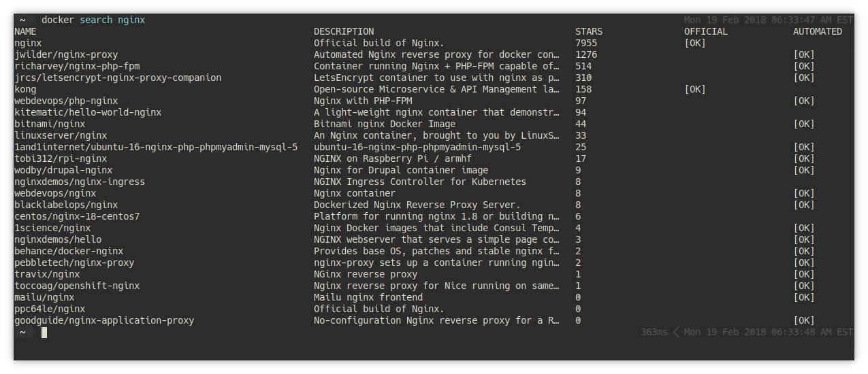Click the jrcs/letsencrypt-nginx-proxy-companion entry

[x=118, y=78]
